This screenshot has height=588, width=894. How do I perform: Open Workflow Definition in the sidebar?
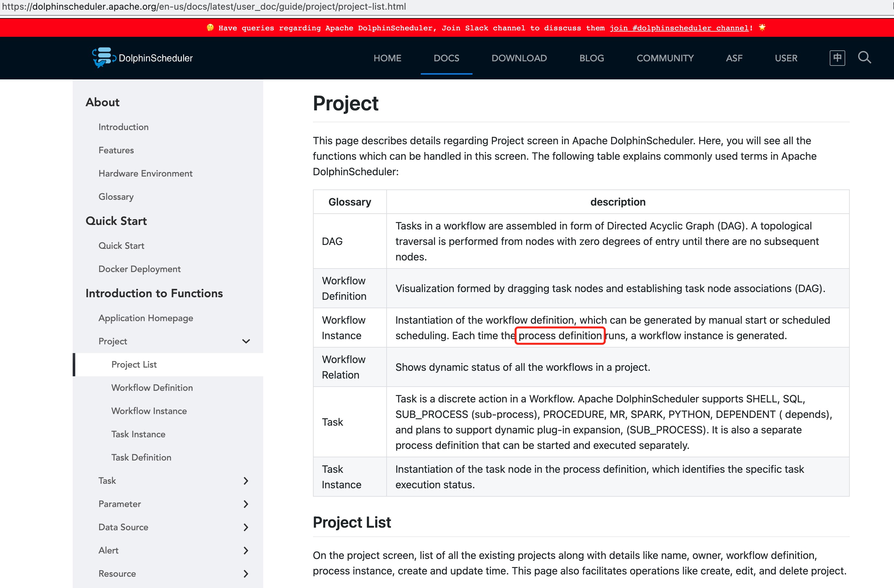152,388
